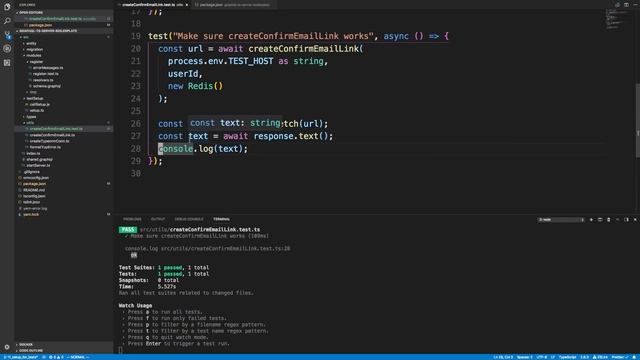Synchronize changes icon in status bar
Screen dimensions: 640x360
tap(44, 357)
